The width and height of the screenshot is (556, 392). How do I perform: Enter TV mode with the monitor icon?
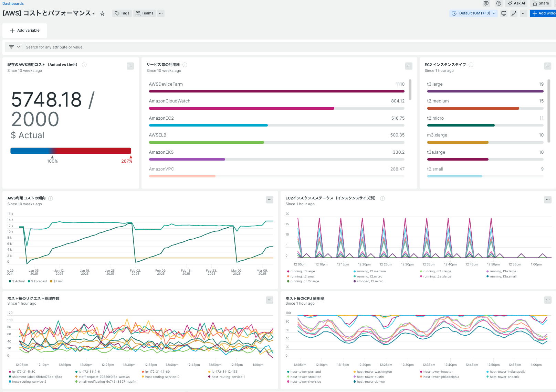tap(504, 13)
